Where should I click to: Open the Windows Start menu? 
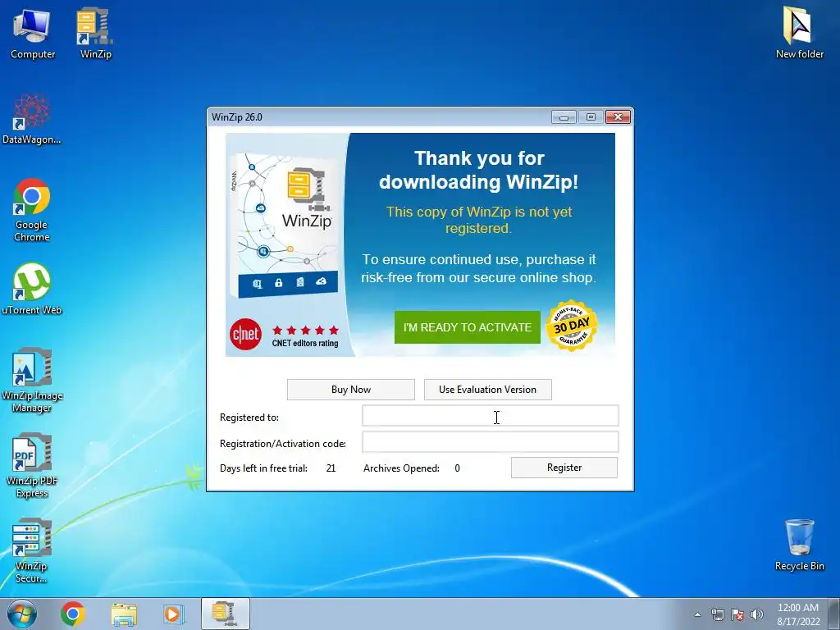tap(22, 614)
